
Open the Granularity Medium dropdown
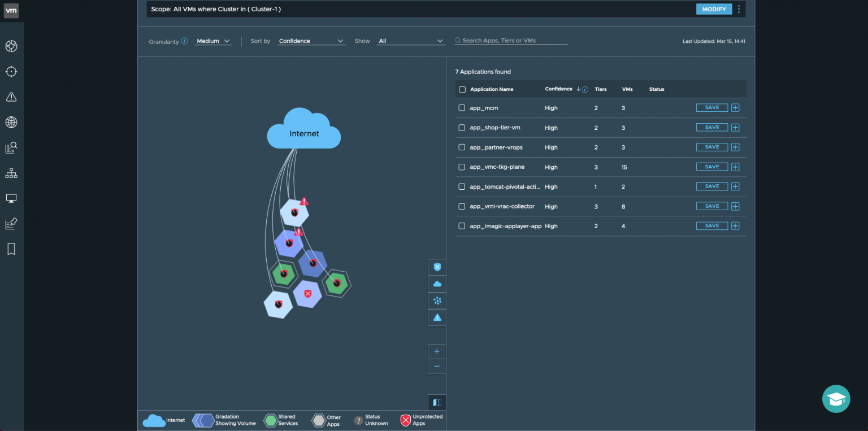213,41
